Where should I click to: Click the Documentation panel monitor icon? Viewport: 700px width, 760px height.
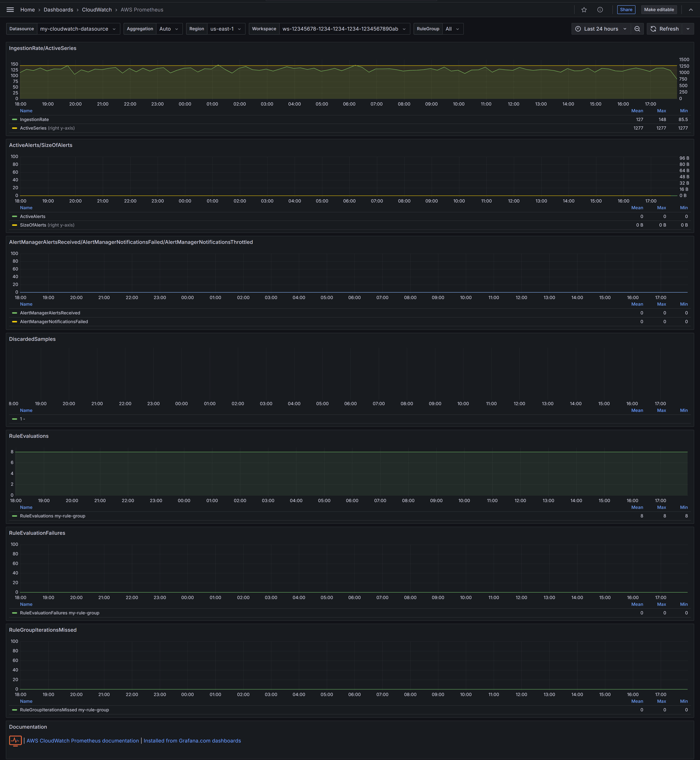click(x=15, y=740)
